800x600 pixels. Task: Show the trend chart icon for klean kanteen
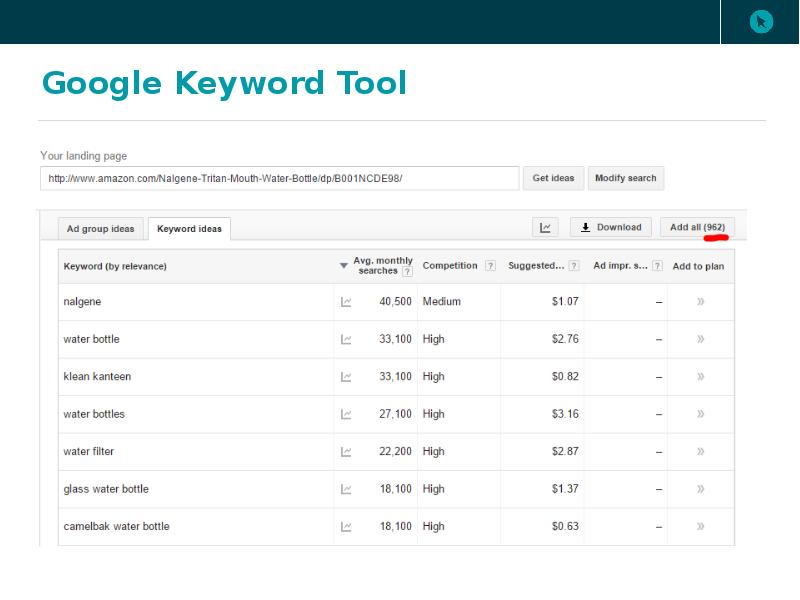coord(346,377)
